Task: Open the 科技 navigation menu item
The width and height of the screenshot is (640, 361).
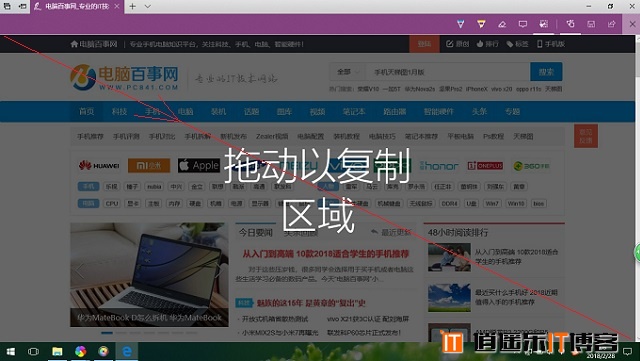Action: (x=119, y=111)
